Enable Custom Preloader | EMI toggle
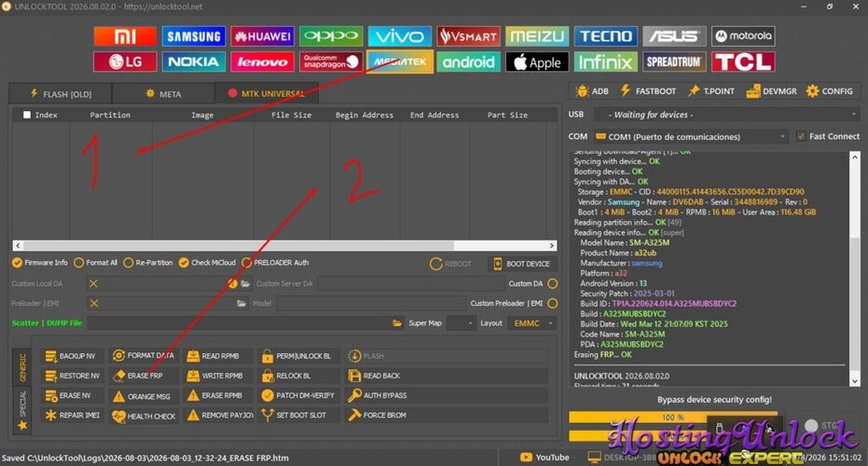This screenshot has height=466, width=868. pos(553,303)
